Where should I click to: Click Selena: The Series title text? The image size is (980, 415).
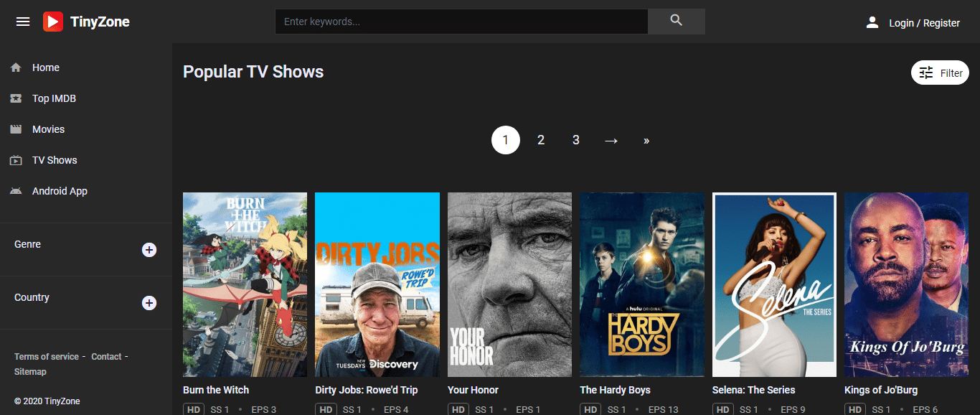pos(754,390)
